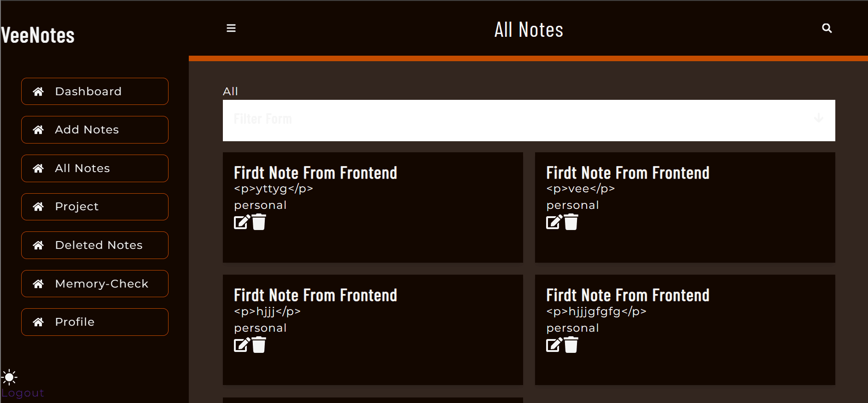
Task: Toggle light mode with the sun icon
Action: [9, 377]
